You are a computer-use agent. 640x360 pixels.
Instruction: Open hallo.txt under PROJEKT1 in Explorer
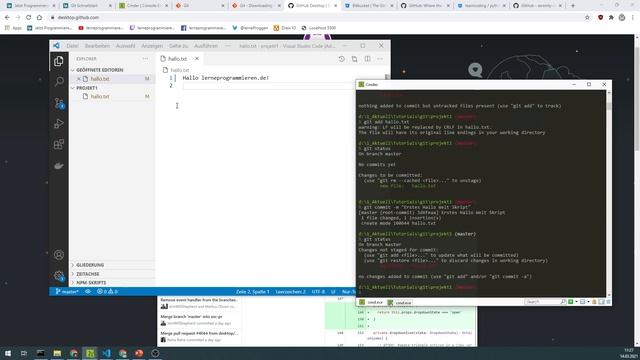click(100, 96)
